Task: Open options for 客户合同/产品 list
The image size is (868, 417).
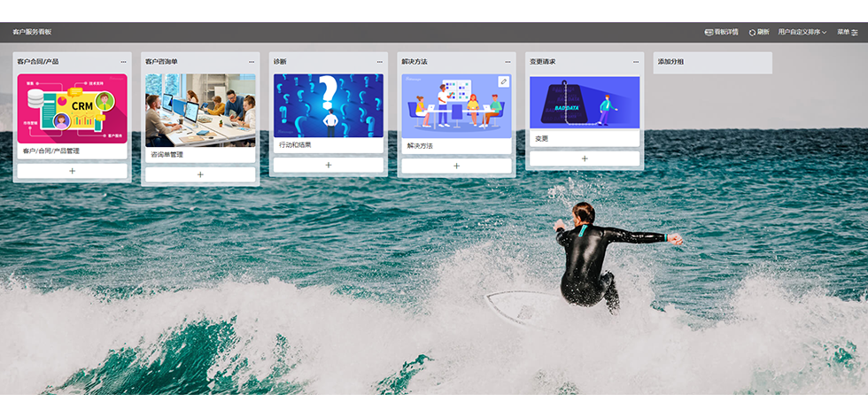Action: (123, 62)
